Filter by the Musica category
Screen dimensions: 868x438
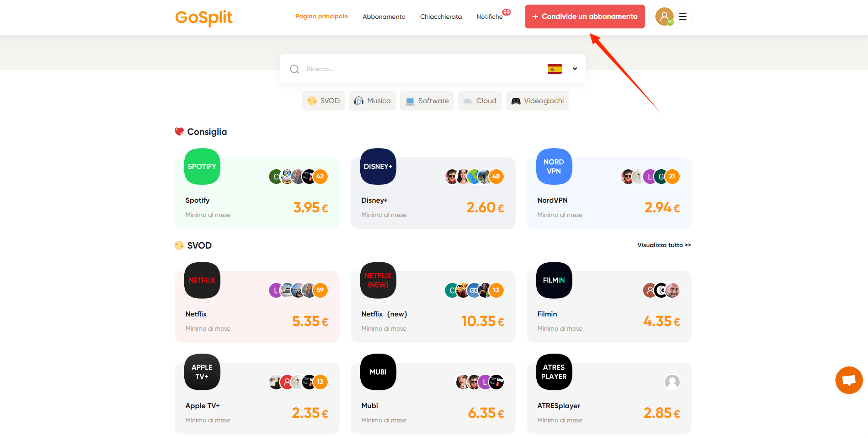[x=373, y=101]
